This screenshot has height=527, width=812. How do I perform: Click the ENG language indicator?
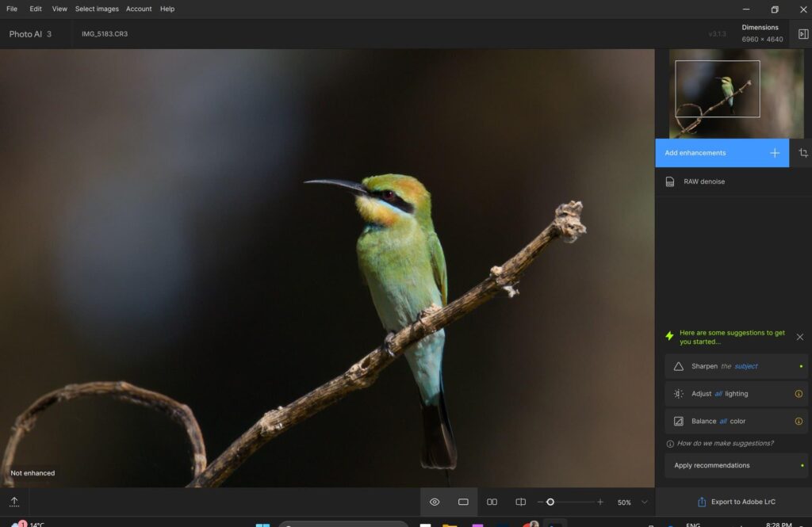pyautogui.click(x=693, y=525)
